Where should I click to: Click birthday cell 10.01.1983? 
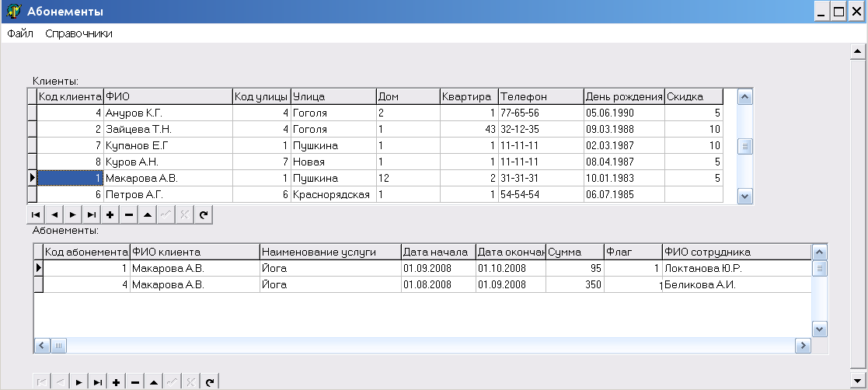(624, 179)
